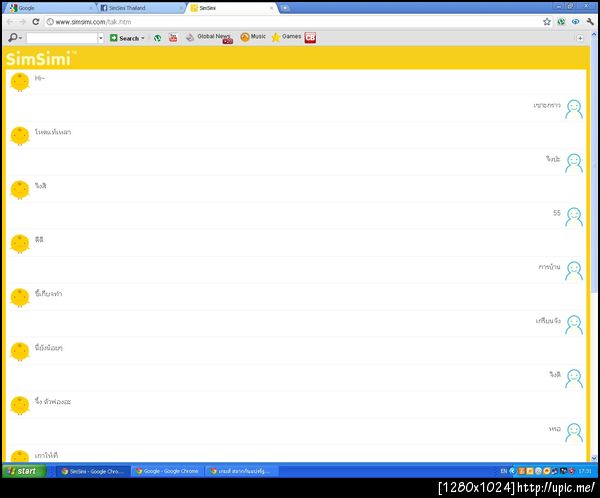Open the Games toolbar button
600x498 pixels.
[x=286, y=37]
